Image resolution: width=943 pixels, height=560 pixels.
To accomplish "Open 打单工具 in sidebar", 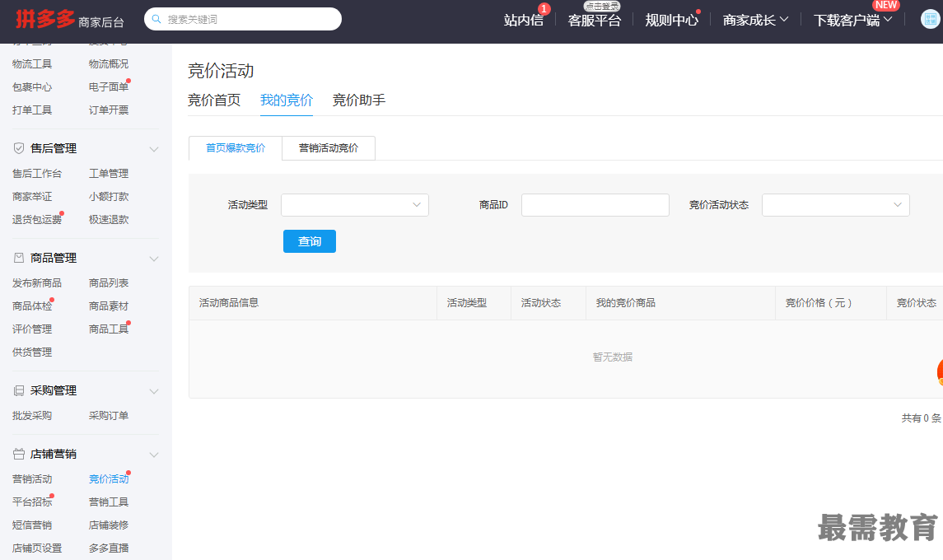I will 32,110.
